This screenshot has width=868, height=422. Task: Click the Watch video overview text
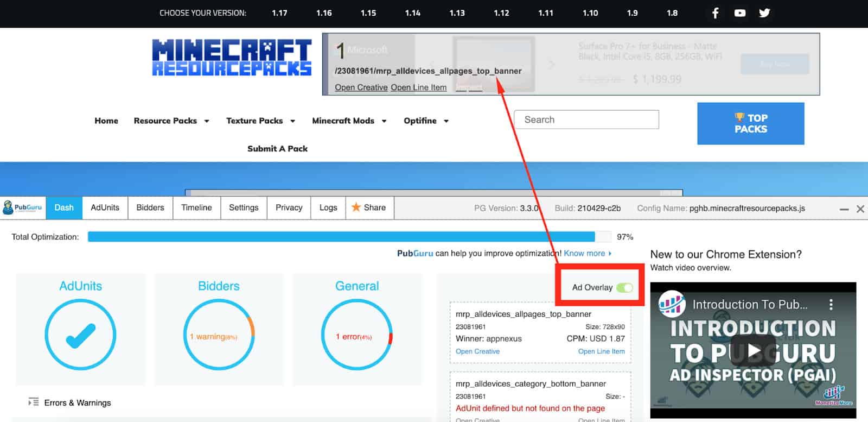691,268
